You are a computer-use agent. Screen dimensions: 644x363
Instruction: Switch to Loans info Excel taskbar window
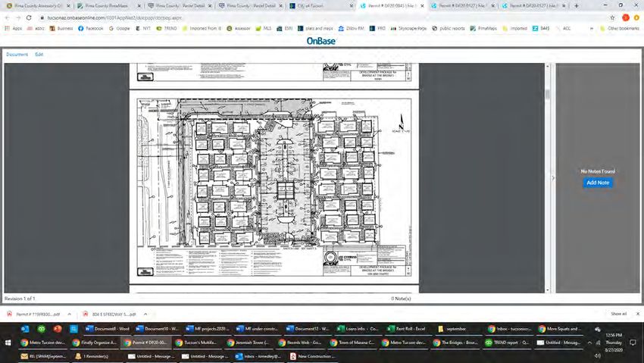[x=358, y=328]
